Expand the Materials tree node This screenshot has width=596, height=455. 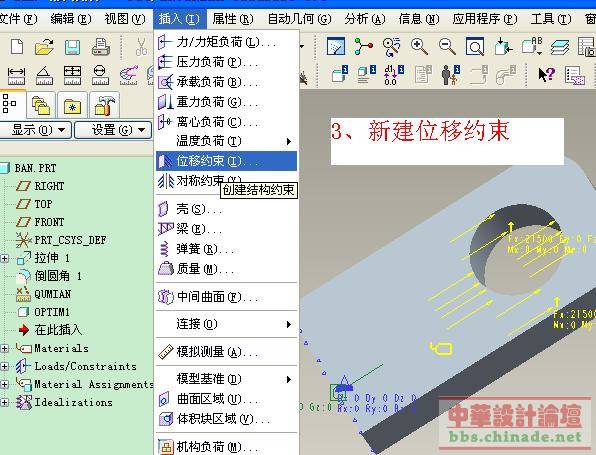(5, 348)
